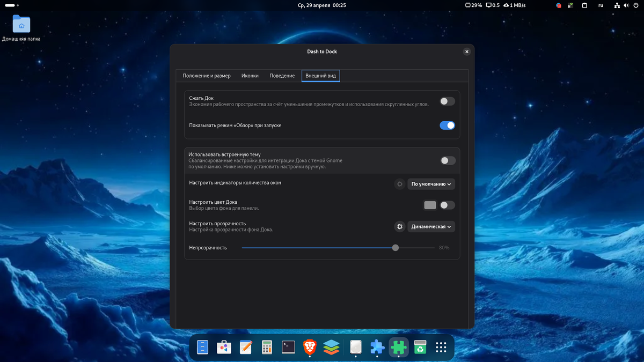Select the green puzzle extension app in dock
This screenshot has width=644, height=362.
coord(399,348)
